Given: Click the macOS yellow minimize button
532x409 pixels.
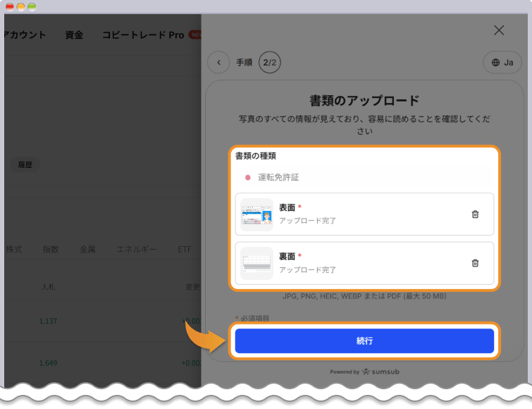Looking at the screenshot, I should tap(20, 7).
